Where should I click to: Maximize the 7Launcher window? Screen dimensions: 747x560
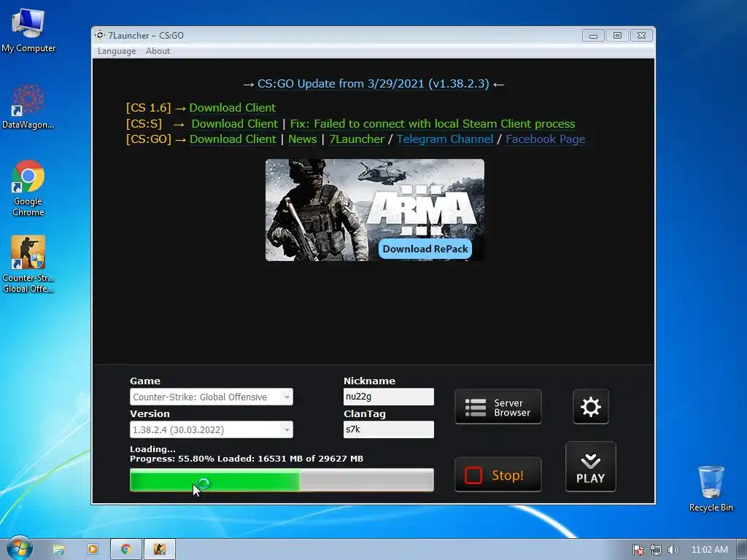(x=617, y=36)
